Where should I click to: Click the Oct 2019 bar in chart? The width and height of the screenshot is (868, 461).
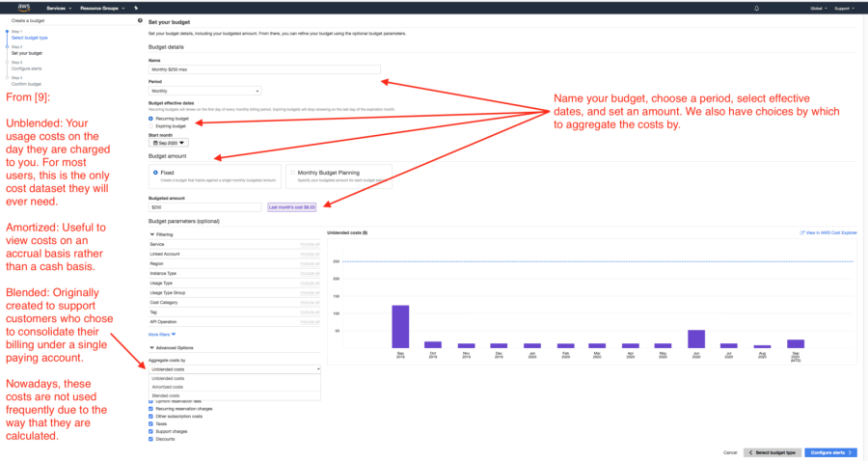(x=433, y=344)
